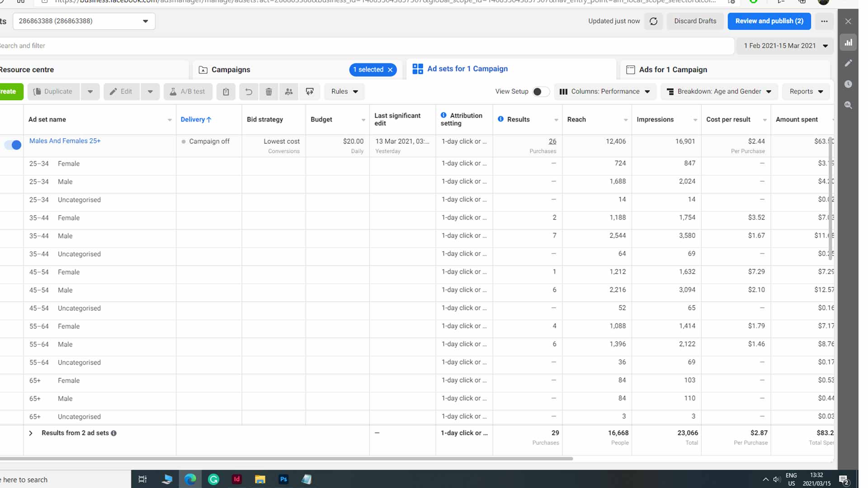The width and height of the screenshot is (868, 488).
Task: Close the side panel with X icon
Action: click(x=848, y=21)
